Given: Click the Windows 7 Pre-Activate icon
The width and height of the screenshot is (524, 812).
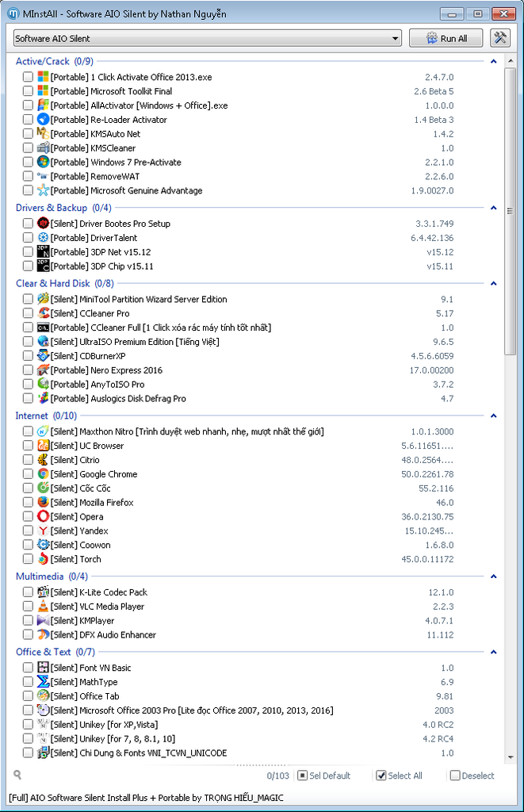Looking at the screenshot, I should coord(43,162).
